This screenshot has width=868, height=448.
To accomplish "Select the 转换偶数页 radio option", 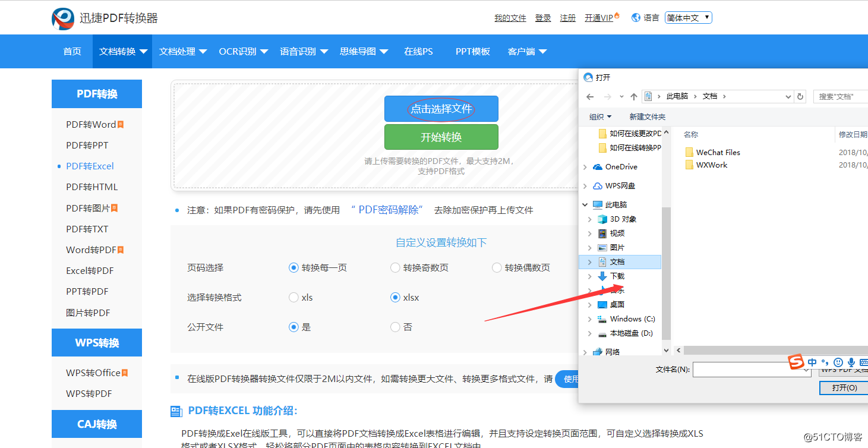I will pos(497,268).
